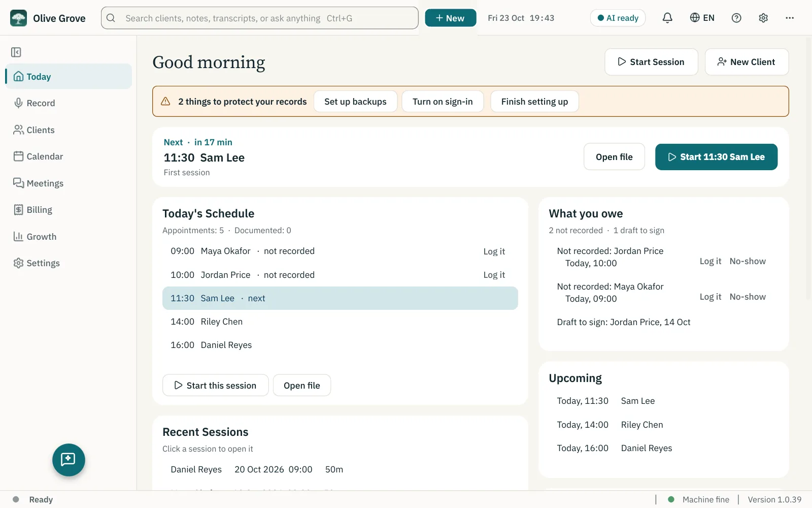Open Clients from the sidebar
812x508 pixels.
(69, 130)
